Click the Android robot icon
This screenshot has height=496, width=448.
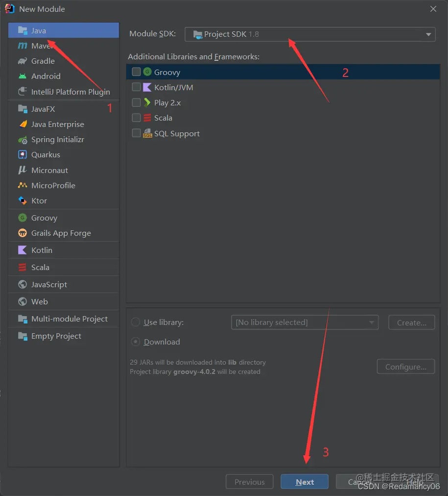(23, 76)
